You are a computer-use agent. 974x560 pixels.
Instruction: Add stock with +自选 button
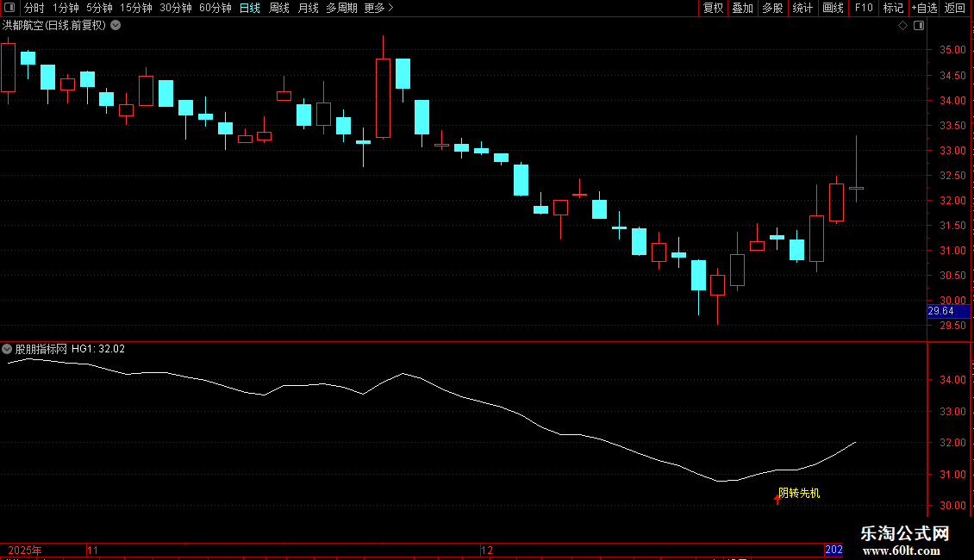924,8
